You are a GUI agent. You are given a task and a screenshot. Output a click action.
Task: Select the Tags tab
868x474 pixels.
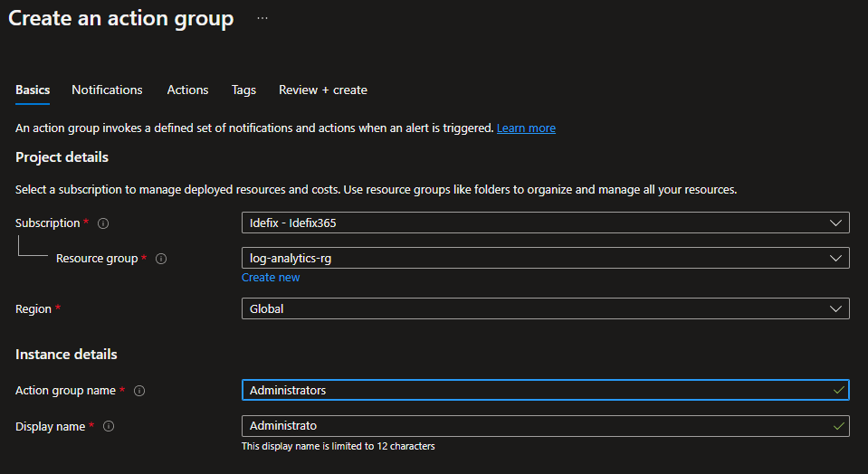coord(243,90)
